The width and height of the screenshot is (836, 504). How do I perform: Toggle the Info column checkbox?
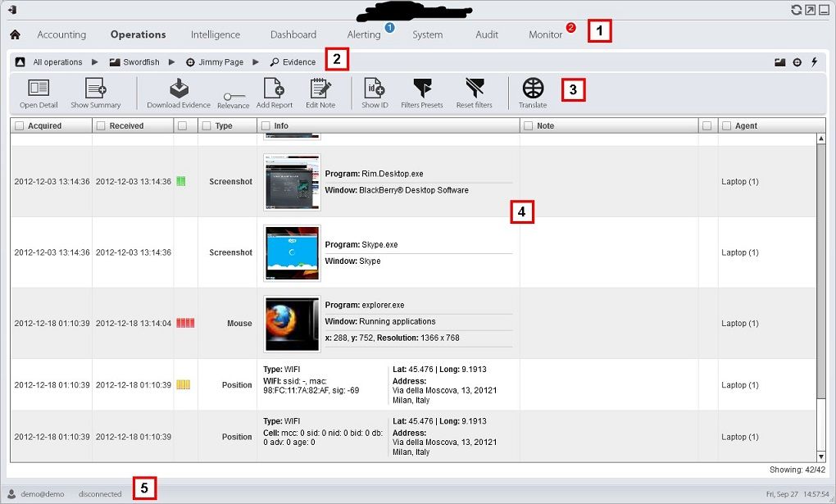pyautogui.click(x=266, y=126)
